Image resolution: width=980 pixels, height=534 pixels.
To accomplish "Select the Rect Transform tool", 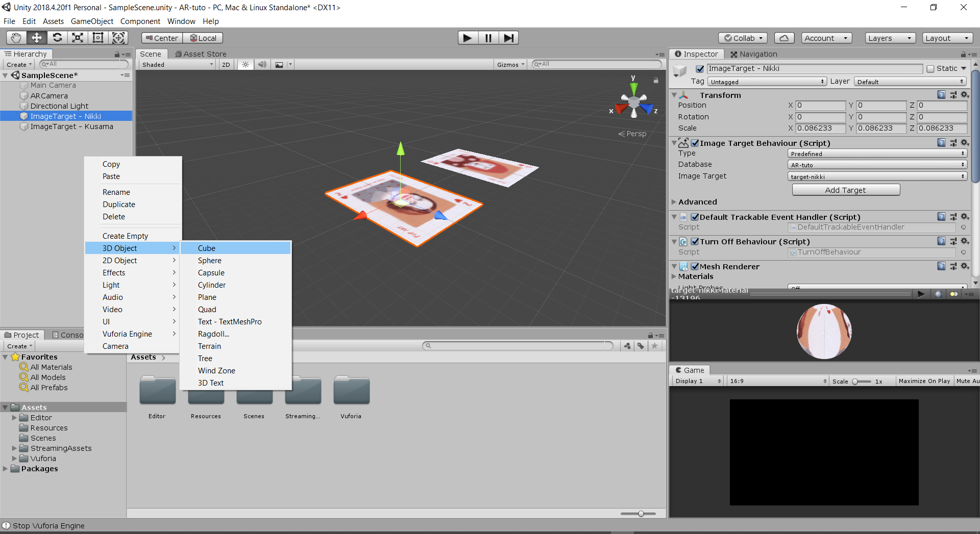I will [x=98, y=38].
